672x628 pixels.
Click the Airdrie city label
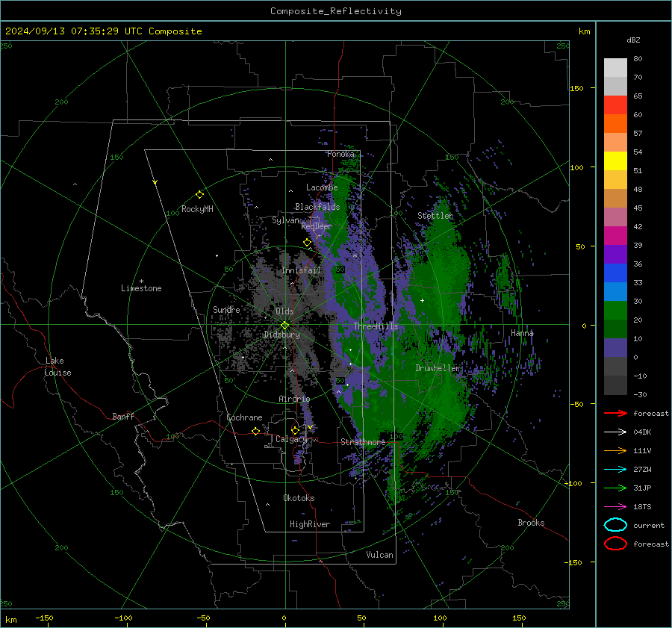294,399
